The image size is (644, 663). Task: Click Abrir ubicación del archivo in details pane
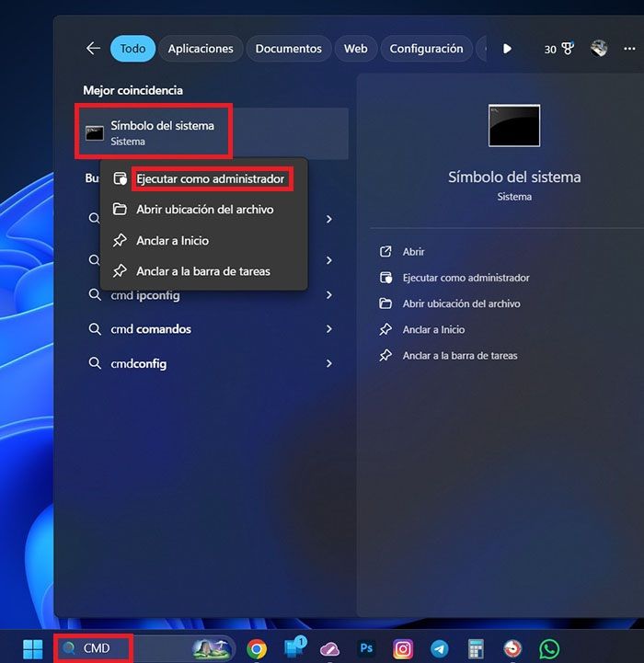point(461,303)
